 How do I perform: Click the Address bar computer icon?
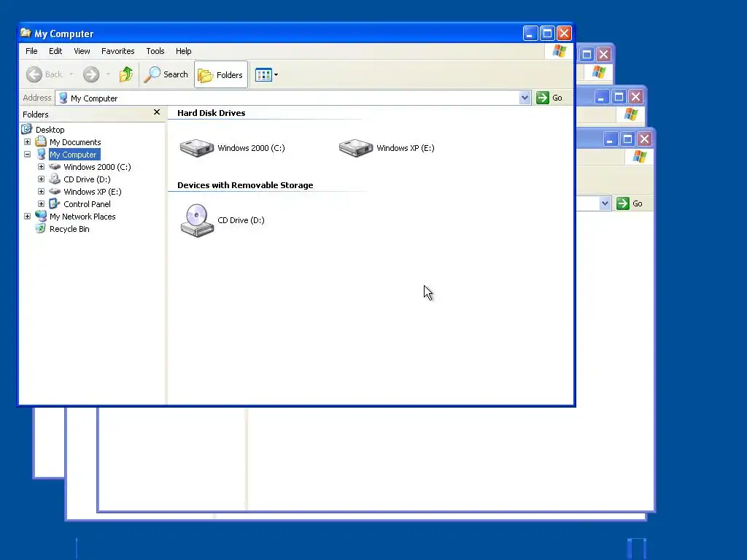pyautogui.click(x=63, y=98)
